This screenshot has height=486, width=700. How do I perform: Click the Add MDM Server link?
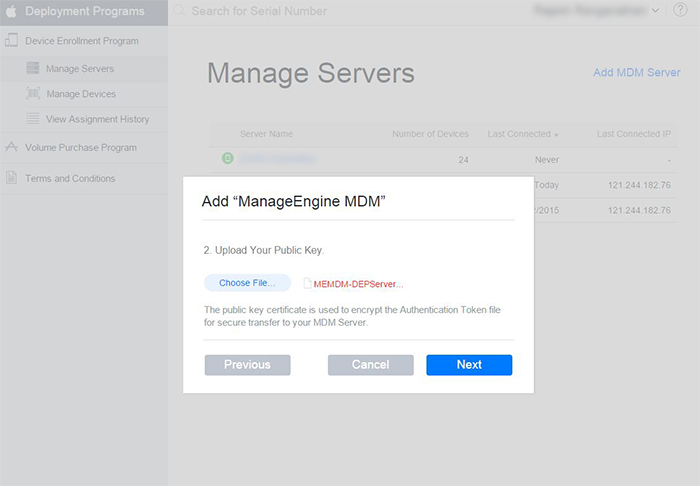(637, 72)
